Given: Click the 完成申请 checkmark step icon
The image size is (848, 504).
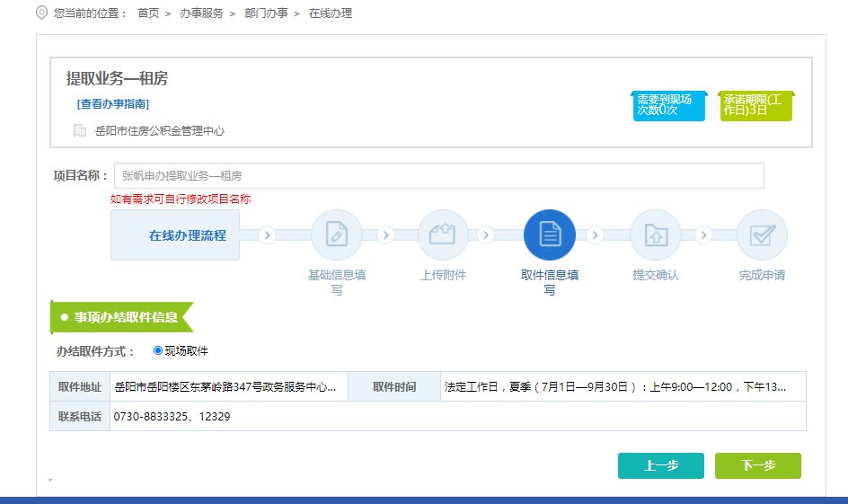Looking at the screenshot, I should tap(762, 234).
